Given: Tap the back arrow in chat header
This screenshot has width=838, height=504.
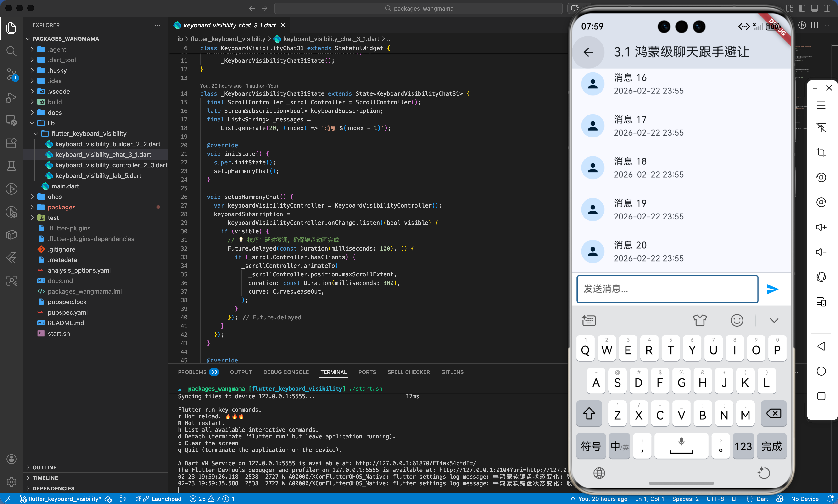Looking at the screenshot, I should pos(588,52).
